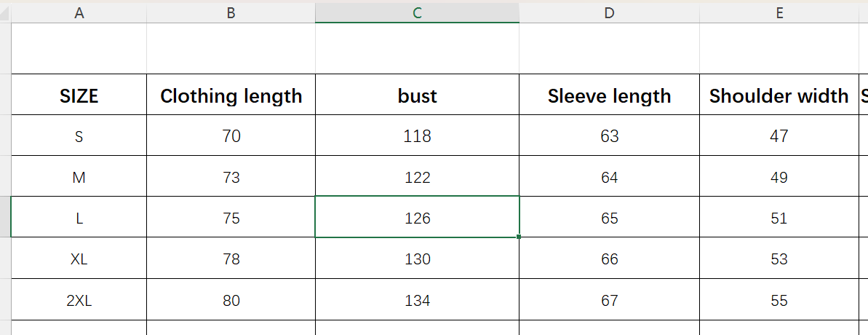
Task: Select the cell containing size 2XL
Action: (x=79, y=300)
